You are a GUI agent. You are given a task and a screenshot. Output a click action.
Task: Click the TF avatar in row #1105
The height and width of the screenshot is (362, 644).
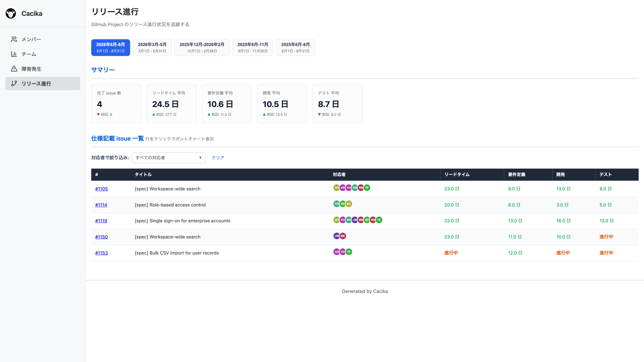[x=367, y=188]
